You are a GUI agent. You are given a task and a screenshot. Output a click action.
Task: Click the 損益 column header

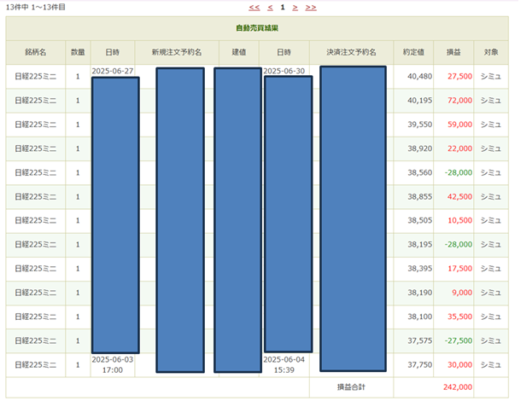coord(453,52)
